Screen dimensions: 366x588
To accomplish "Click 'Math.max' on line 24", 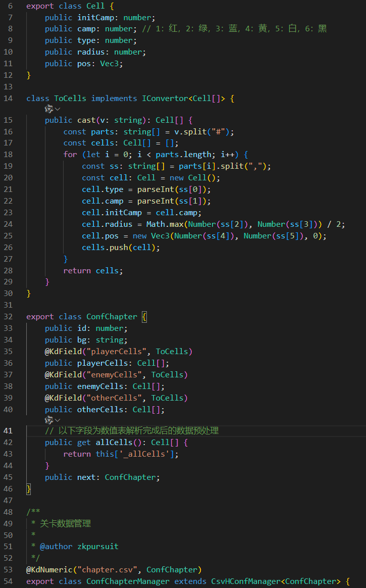I will click(165, 224).
